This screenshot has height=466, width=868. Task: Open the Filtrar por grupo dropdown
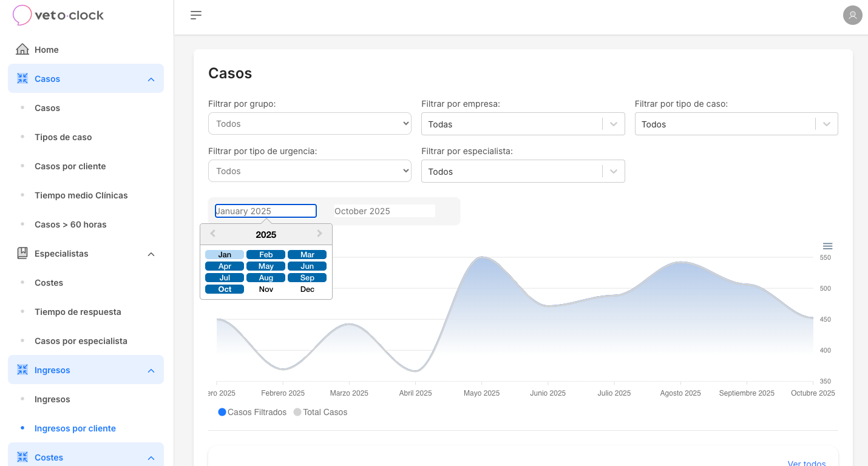tap(310, 123)
